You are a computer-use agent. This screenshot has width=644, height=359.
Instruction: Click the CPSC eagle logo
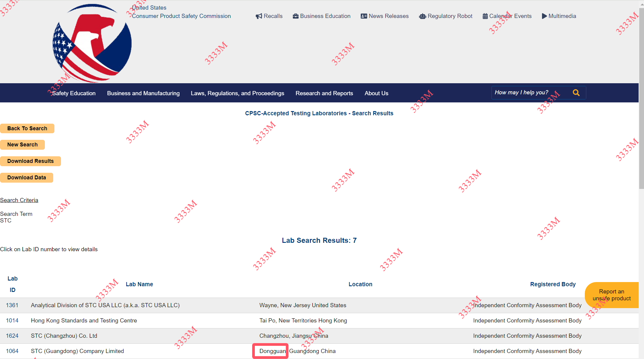click(92, 43)
